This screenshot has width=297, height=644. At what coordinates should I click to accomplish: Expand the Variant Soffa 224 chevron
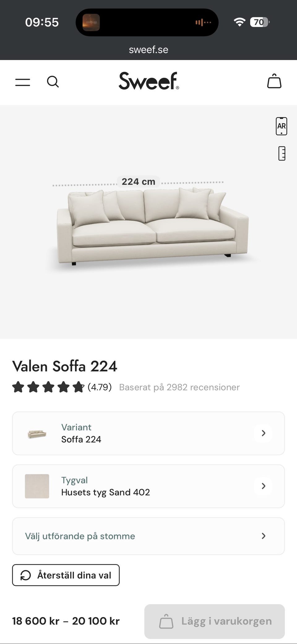(263, 433)
